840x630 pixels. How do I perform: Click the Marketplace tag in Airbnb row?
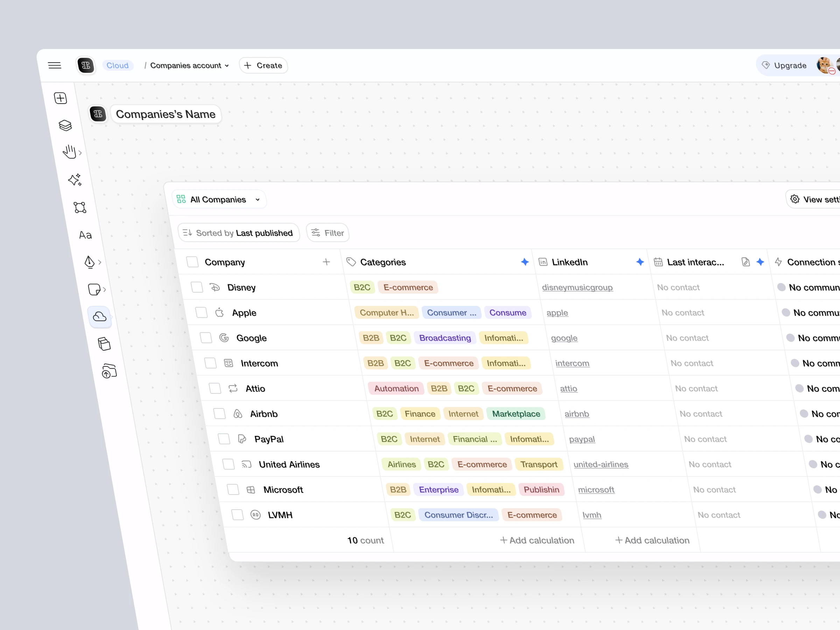coord(516,414)
